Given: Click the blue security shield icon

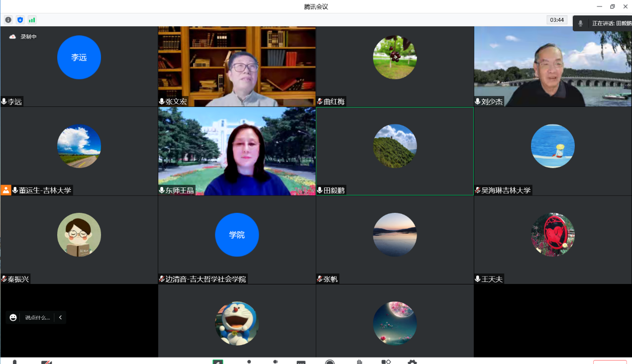Looking at the screenshot, I should [20, 20].
